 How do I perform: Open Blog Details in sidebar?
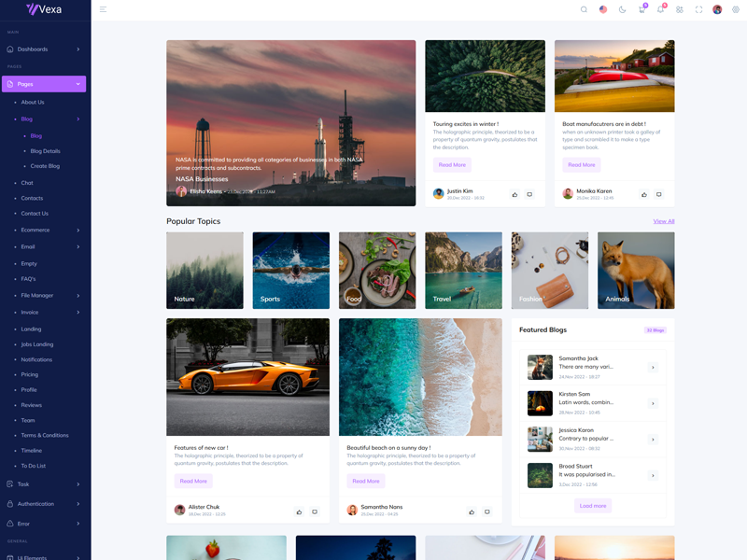45,151
